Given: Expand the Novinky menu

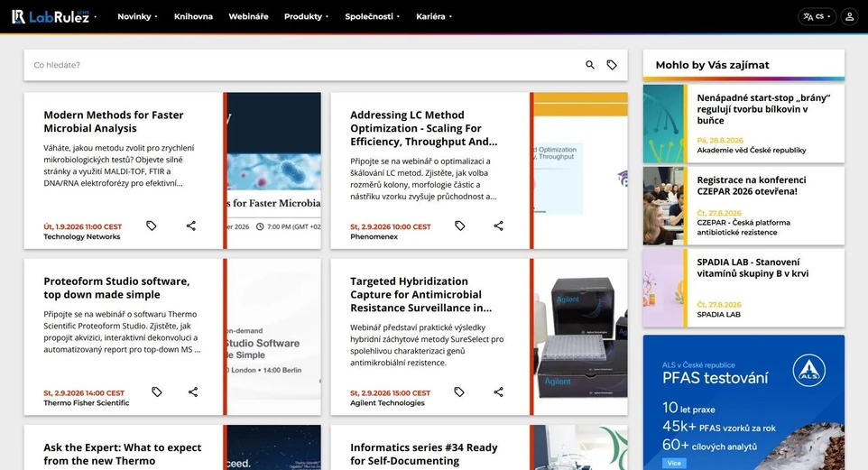Looking at the screenshot, I should click(x=137, y=16).
